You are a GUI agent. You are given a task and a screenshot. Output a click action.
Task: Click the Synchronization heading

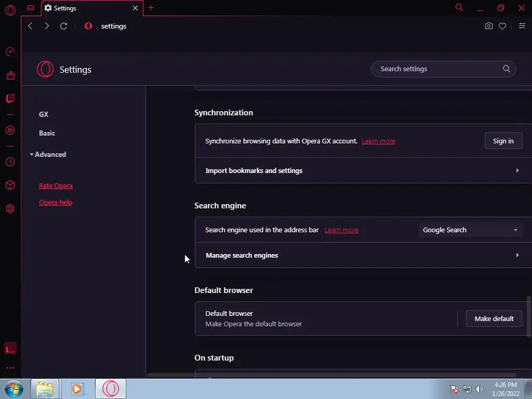[x=223, y=113]
